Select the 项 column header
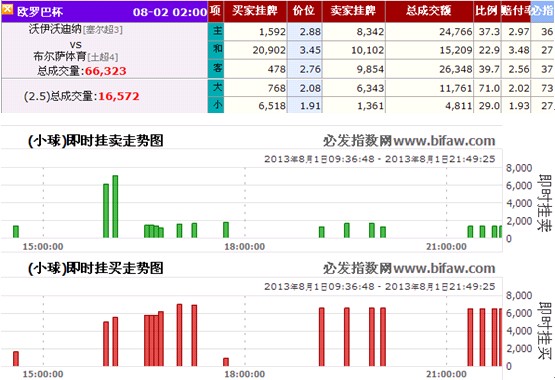 tap(216, 11)
